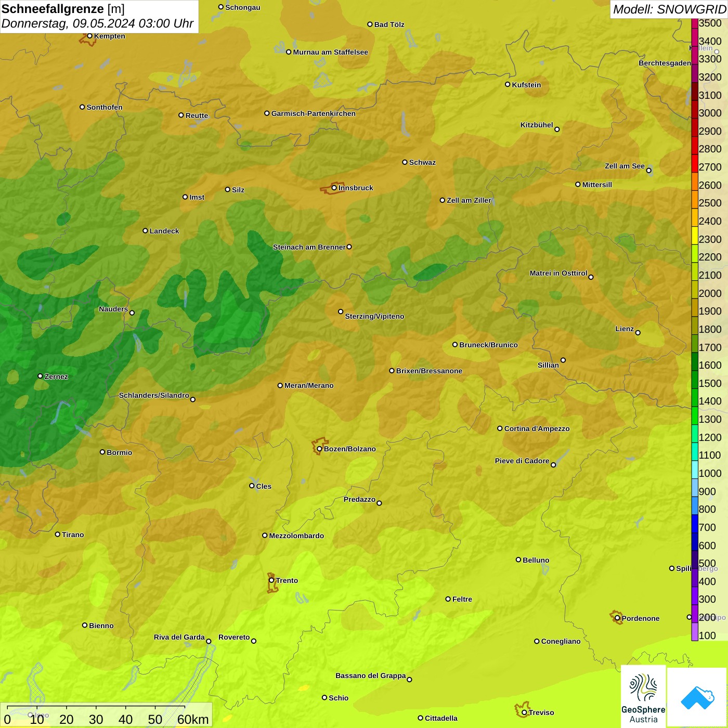Click the Zell am See location dot
This screenshot has height=728, width=728.
[x=649, y=170]
